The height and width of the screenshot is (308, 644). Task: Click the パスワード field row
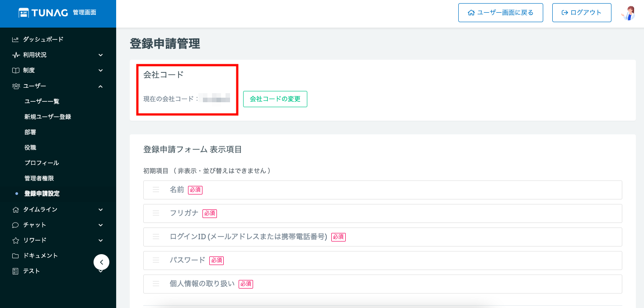[383, 261]
